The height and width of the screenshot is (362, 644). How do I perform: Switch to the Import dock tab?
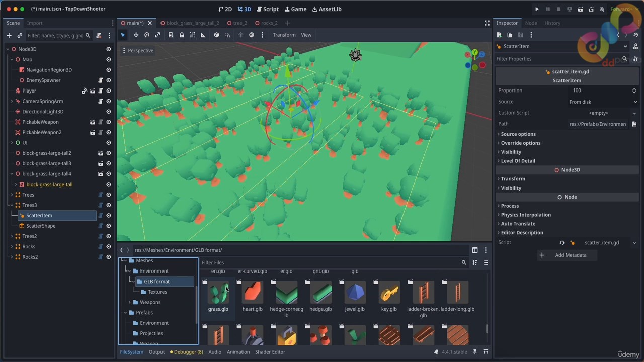35,23
